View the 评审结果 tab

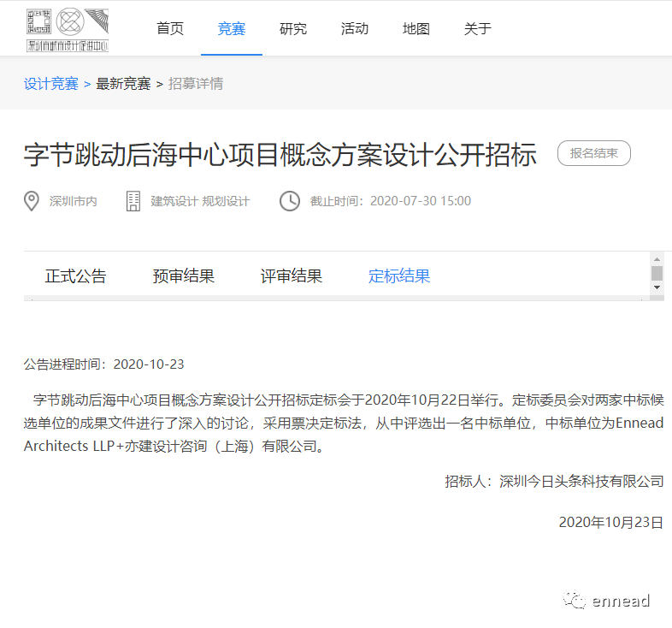(292, 275)
